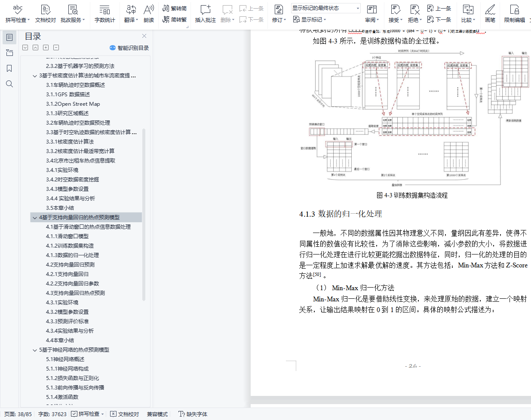Viewport: 531px width, 420px height.
Task: Go to heading 3.1.1GPS 数据描述
Action: click(x=68, y=95)
